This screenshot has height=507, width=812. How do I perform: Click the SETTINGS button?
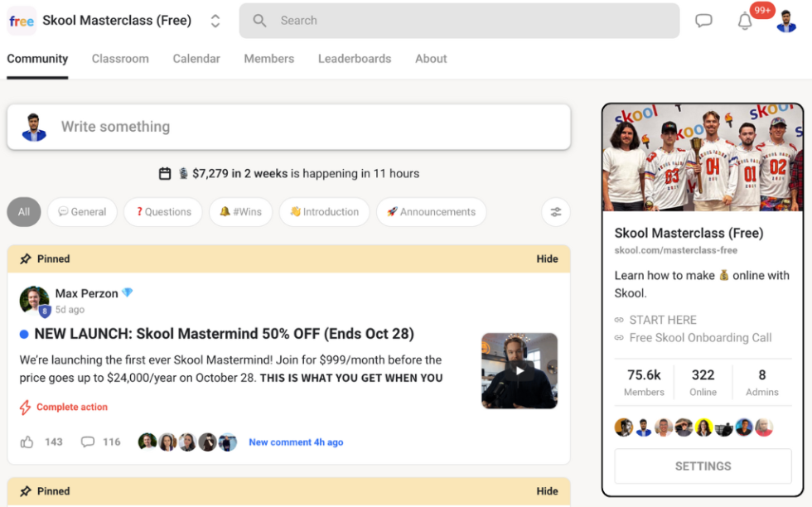[x=703, y=466]
